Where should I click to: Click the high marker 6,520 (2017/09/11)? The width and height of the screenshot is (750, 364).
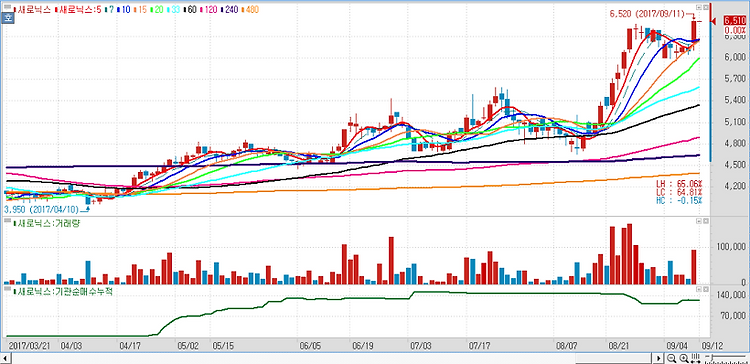pyautogui.click(x=648, y=14)
